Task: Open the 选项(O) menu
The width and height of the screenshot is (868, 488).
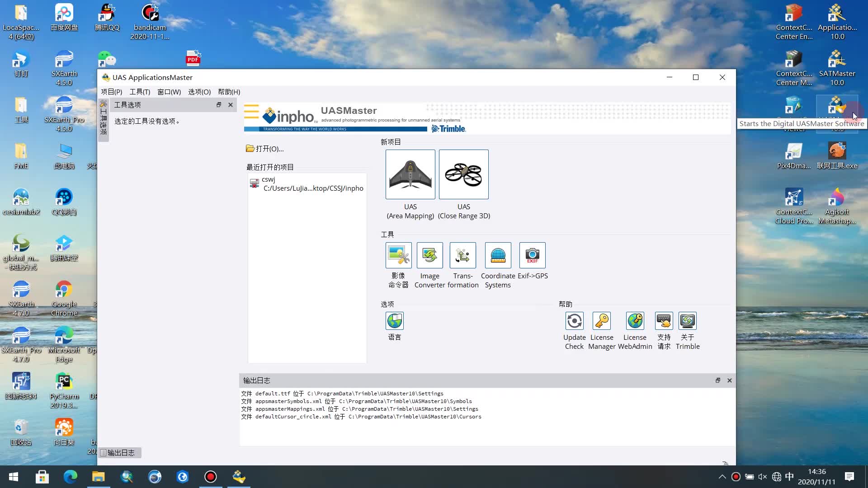Action: pos(199,92)
